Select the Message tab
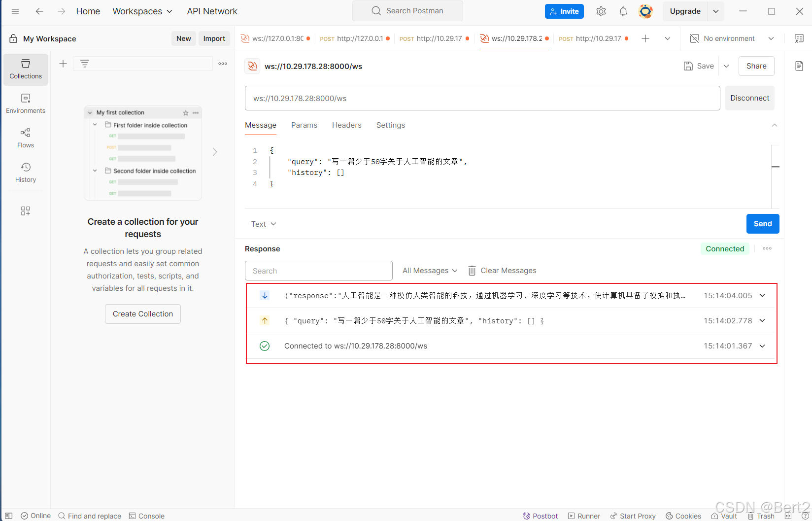 point(261,125)
